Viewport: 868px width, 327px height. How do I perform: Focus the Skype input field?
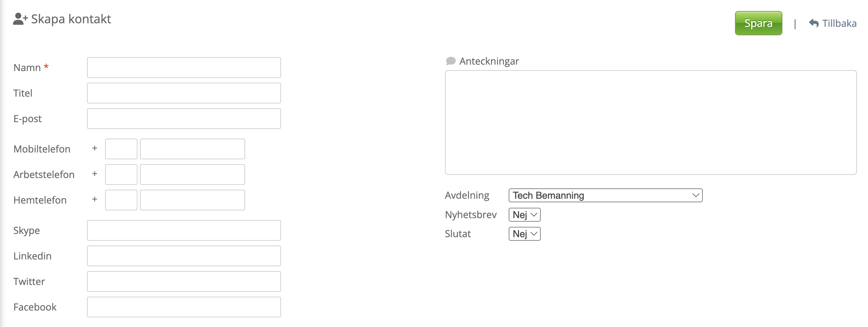184,230
